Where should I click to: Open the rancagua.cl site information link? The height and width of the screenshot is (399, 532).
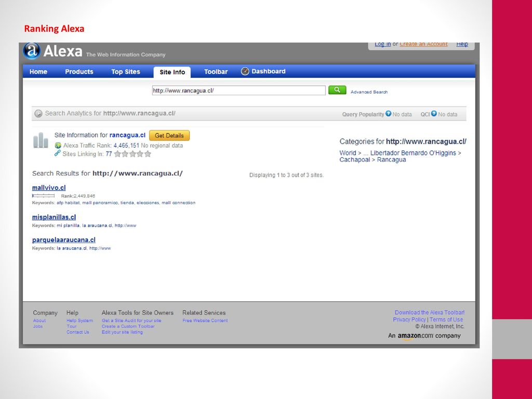[x=127, y=135]
